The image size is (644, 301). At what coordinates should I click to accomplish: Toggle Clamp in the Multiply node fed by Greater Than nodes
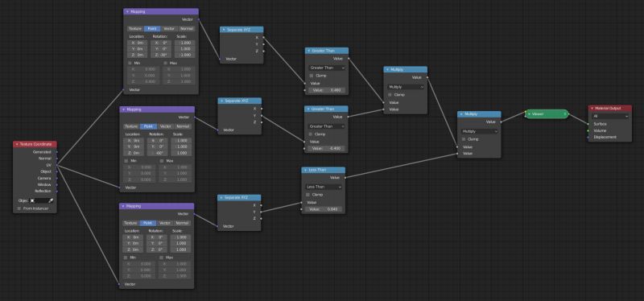pos(390,95)
